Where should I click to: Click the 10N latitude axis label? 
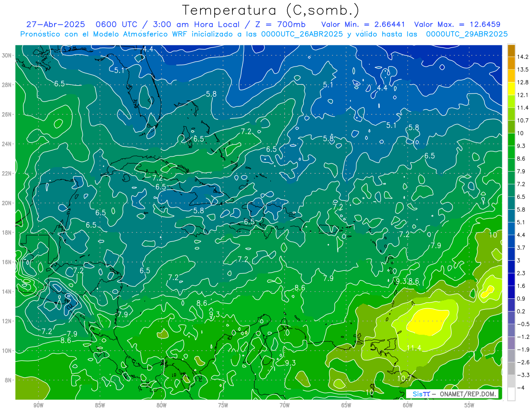tap(7, 351)
